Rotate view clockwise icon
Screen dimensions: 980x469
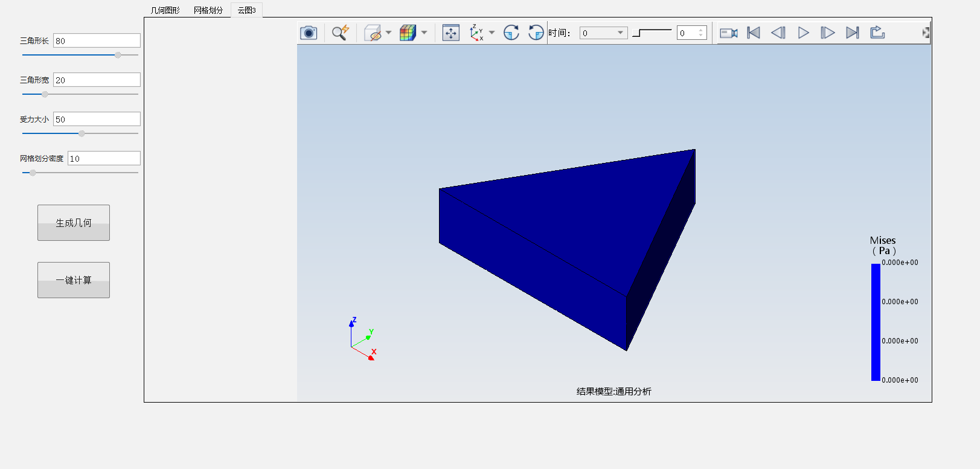tap(511, 33)
